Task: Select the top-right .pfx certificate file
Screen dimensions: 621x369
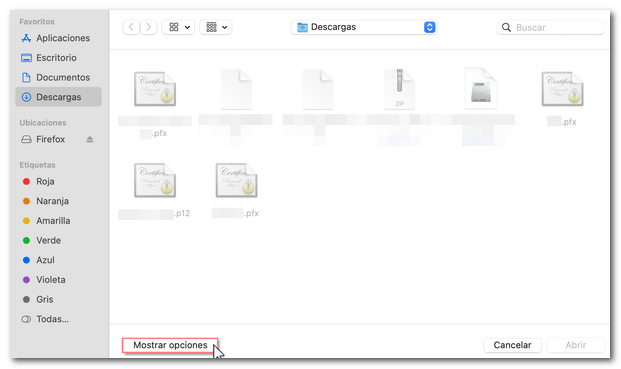Action: 562,89
